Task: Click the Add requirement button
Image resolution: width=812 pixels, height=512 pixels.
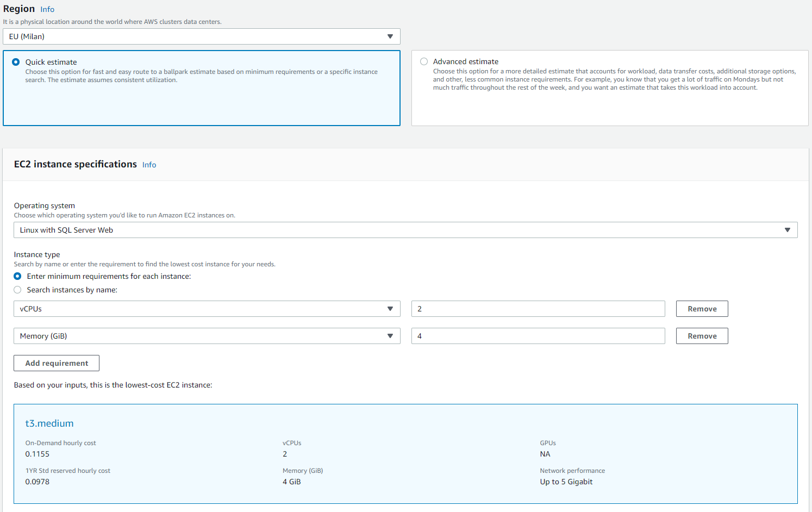Action: (x=57, y=363)
